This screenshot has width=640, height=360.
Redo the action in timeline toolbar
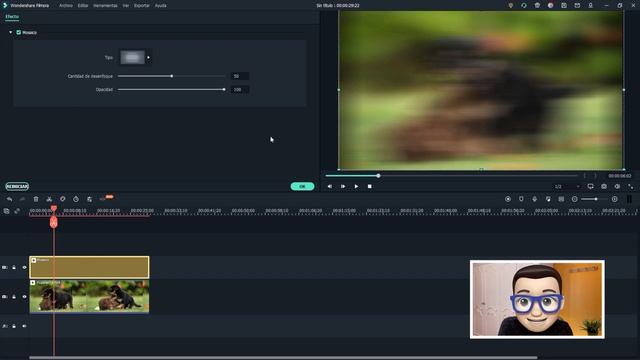(22, 199)
